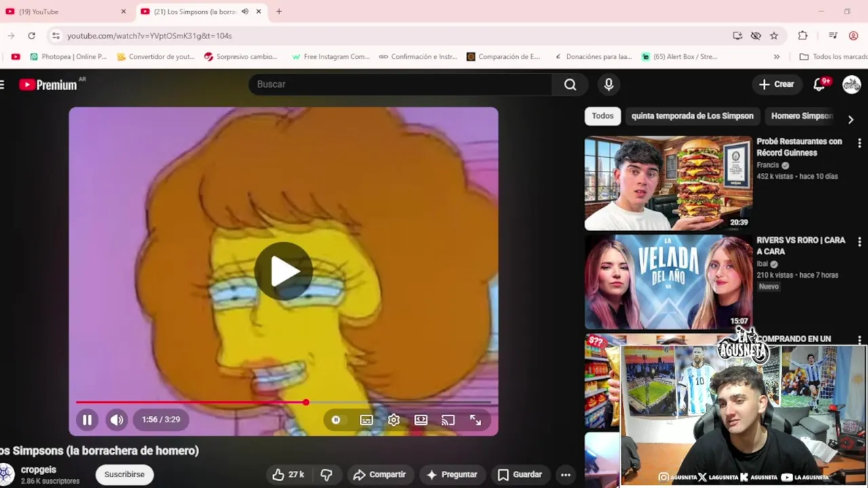Open options menu for RIVERS VS RORO video
868x488 pixels.
pyautogui.click(x=859, y=242)
